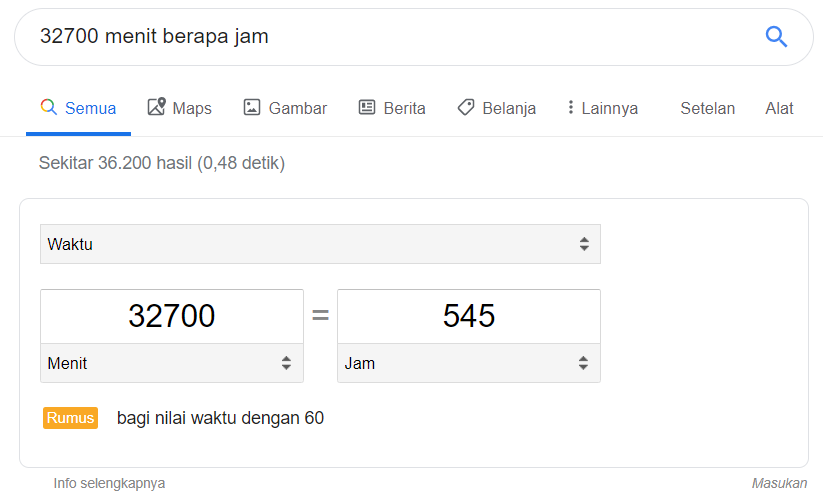Open the Setelan menu

707,108
